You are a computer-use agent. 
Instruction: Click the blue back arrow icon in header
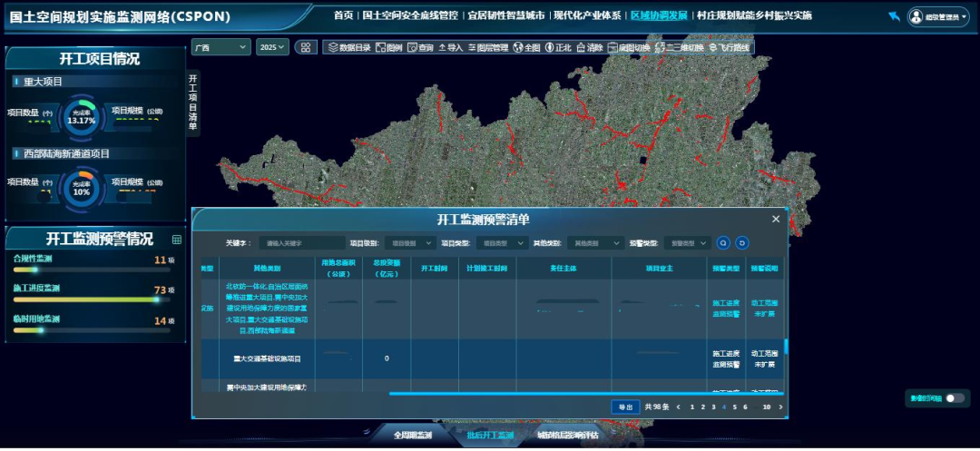coord(895,16)
